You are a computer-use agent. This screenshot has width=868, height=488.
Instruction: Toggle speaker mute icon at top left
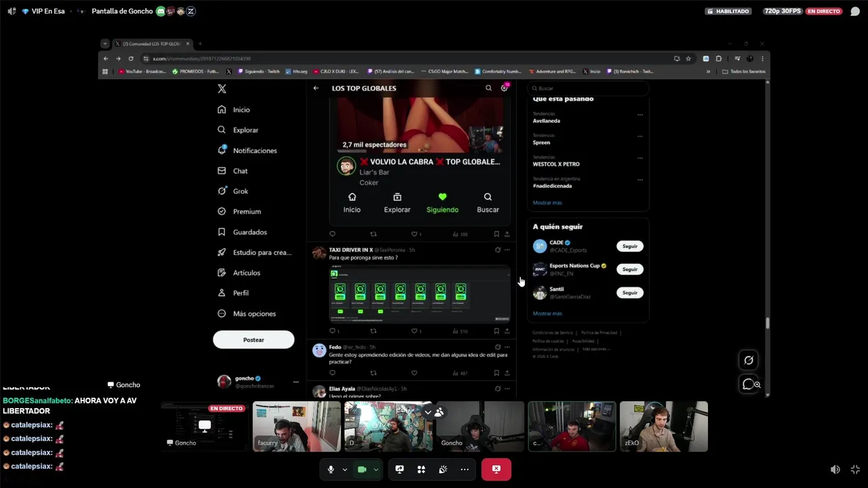coord(12,12)
